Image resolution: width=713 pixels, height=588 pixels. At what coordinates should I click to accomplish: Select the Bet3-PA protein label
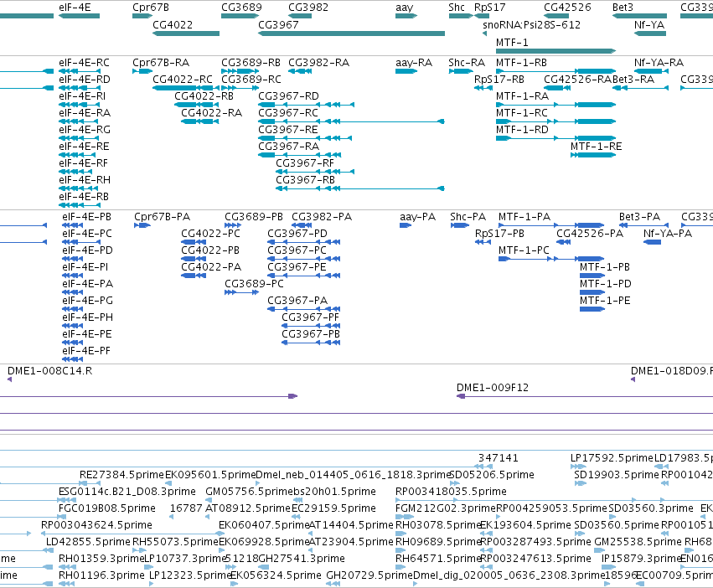(639, 216)
